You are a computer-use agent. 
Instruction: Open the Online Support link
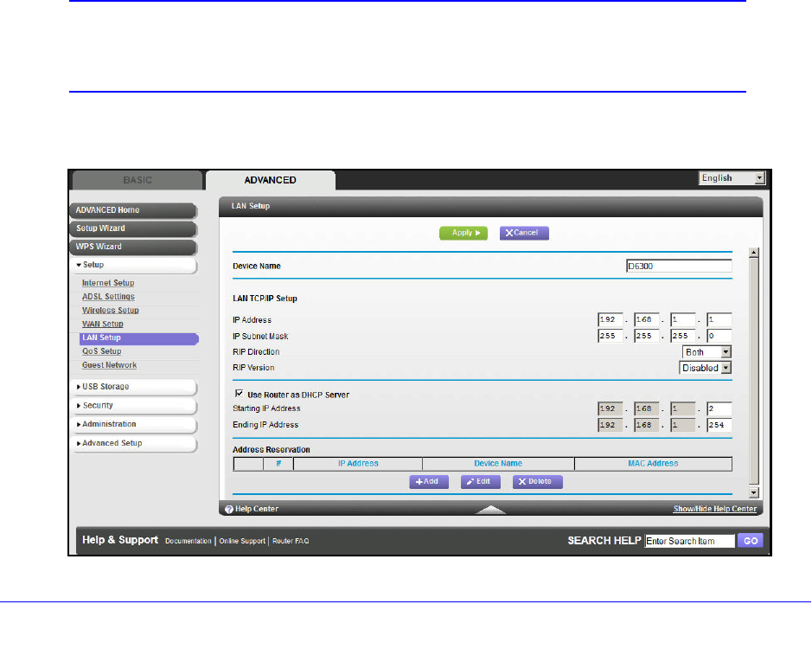click(x=242, y=541)
